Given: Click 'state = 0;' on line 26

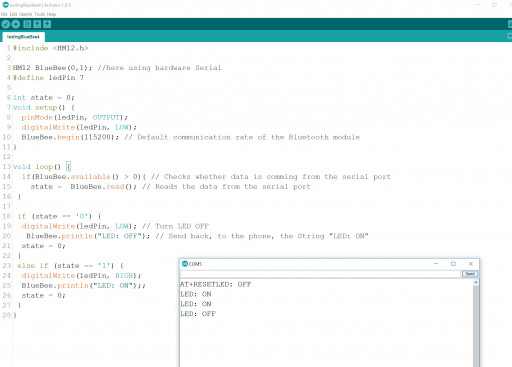Looking at the screenshot, I should click(43, 295).
